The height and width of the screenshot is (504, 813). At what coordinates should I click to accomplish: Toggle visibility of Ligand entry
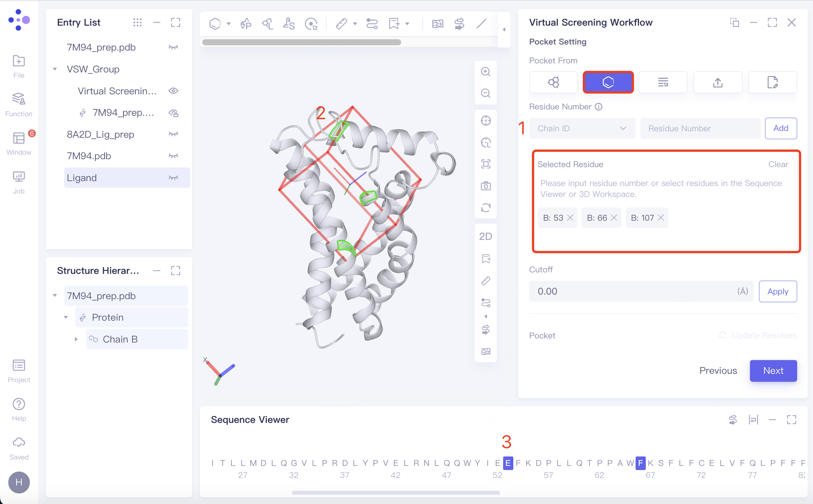click(x=173, y=178)
